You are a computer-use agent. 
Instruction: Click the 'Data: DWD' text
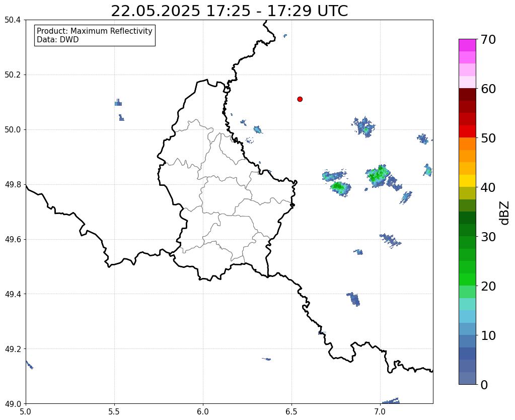tap(58, 40)
